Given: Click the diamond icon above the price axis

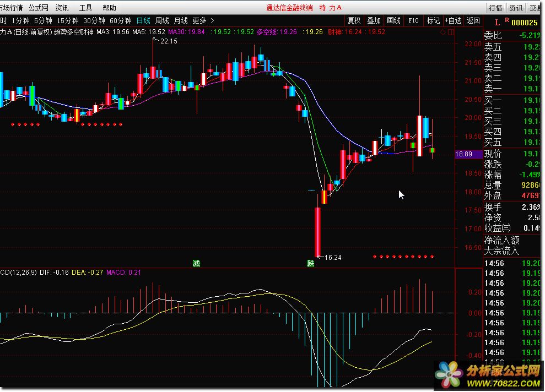Looking at the screenshot, I should point(443,32).
